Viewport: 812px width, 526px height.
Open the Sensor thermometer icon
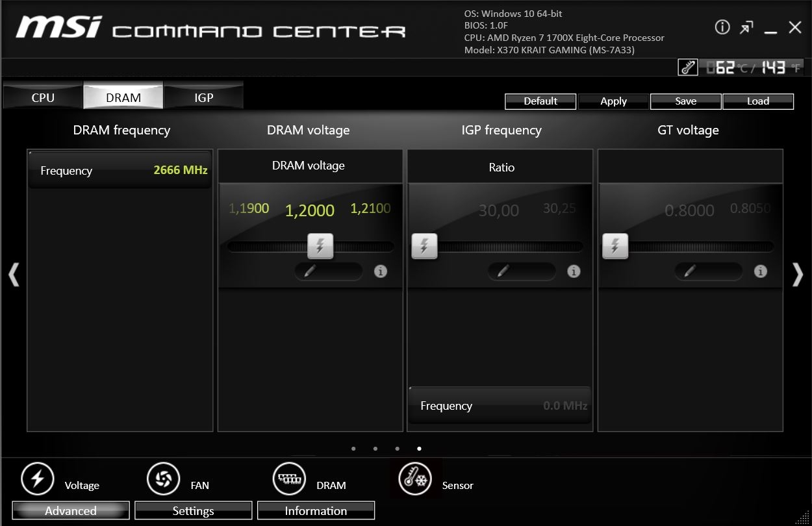click(415, 480)
